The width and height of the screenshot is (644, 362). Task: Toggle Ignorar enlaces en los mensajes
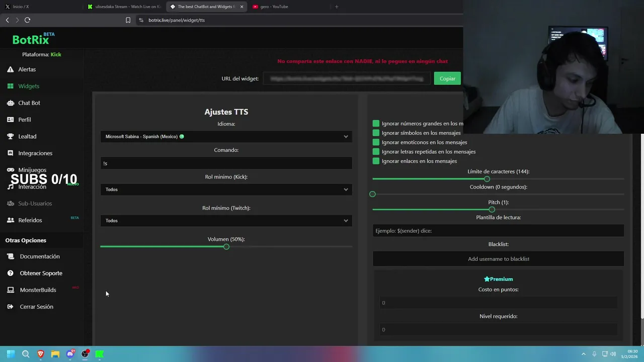click(x=376, y=161)
